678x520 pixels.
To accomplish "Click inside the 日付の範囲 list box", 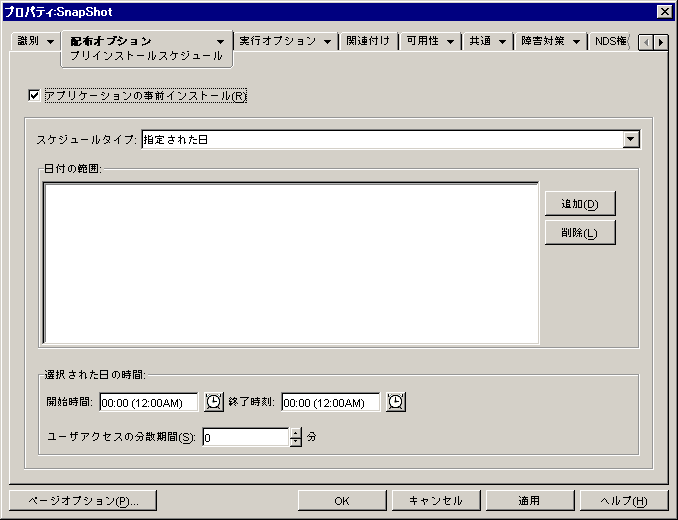I will pos(291,263).
